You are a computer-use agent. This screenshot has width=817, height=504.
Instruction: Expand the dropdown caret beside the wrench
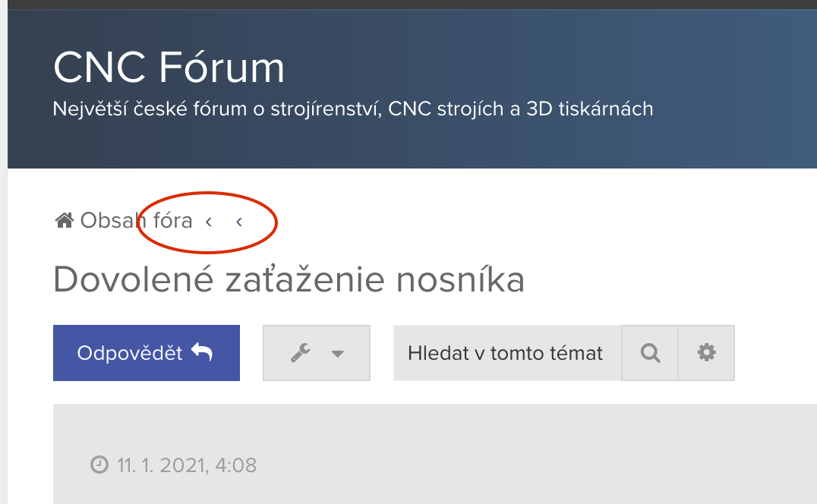(338, 354)
